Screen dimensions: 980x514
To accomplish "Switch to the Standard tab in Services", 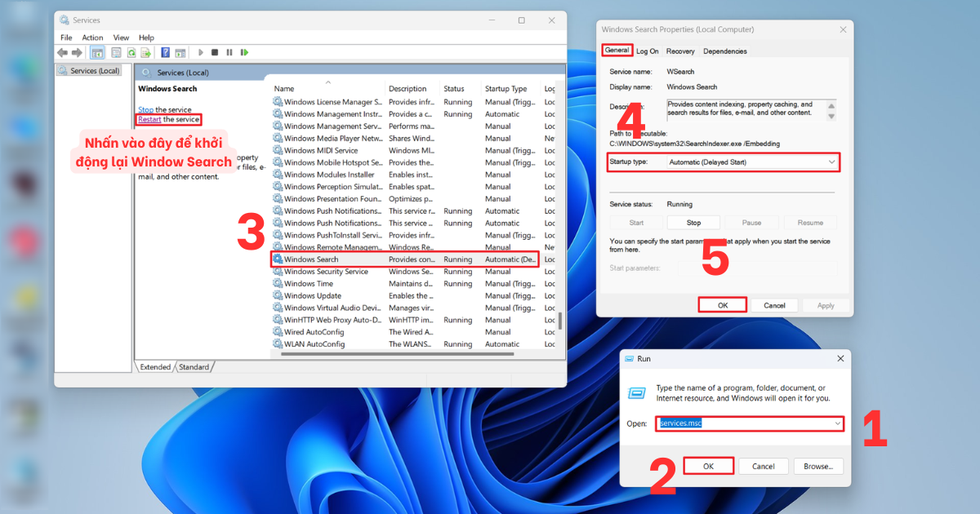I will (193, 367).
